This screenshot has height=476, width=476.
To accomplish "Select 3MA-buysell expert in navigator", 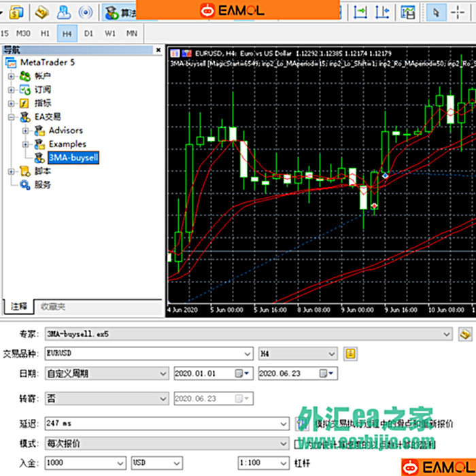I will pyautogui.click(x=73, y=158).
